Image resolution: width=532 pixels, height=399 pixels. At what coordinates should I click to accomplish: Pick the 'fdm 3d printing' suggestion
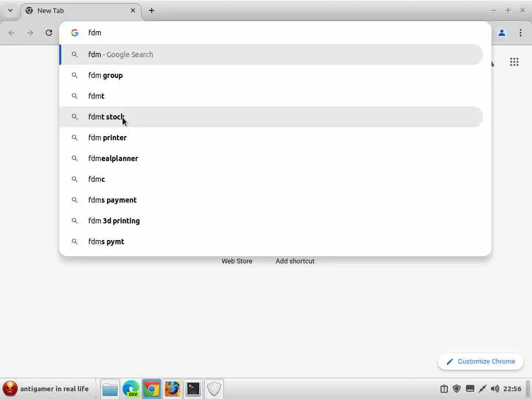point(271,221)
